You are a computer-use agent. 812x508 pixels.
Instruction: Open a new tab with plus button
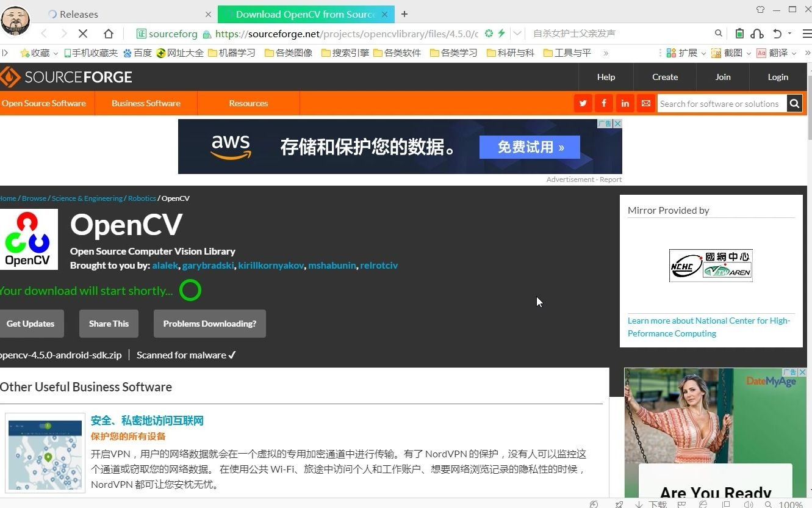pos(404,14)
